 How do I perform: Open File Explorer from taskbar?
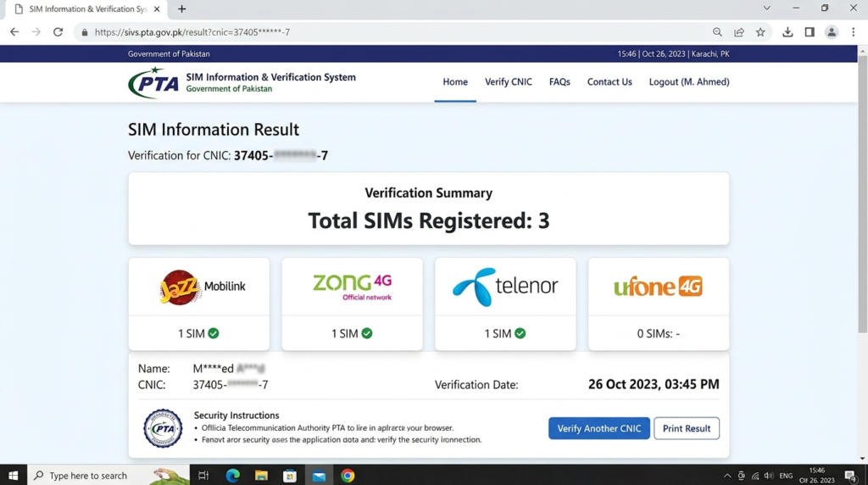click(261, 475)
